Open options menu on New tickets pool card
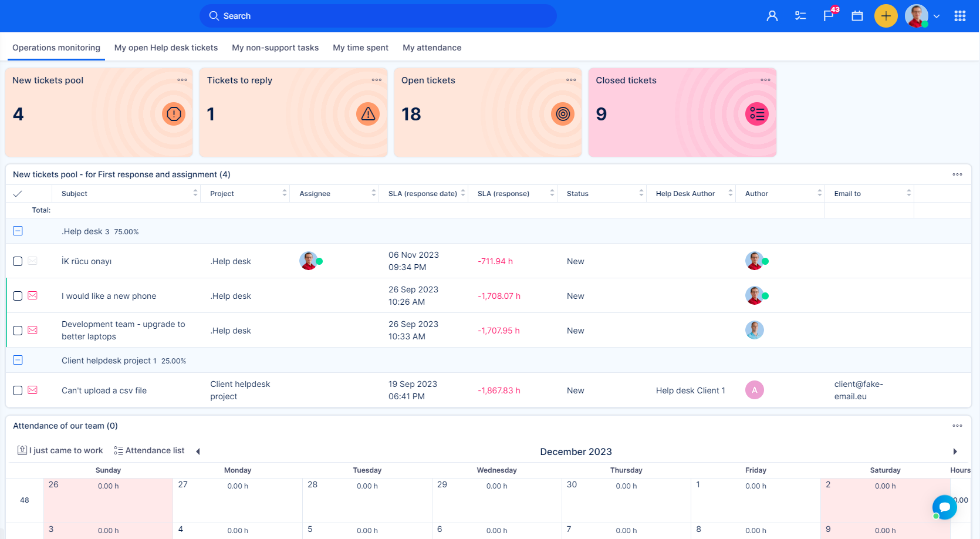The height and width of the screenshot is (539, 980). click(183, 80)
